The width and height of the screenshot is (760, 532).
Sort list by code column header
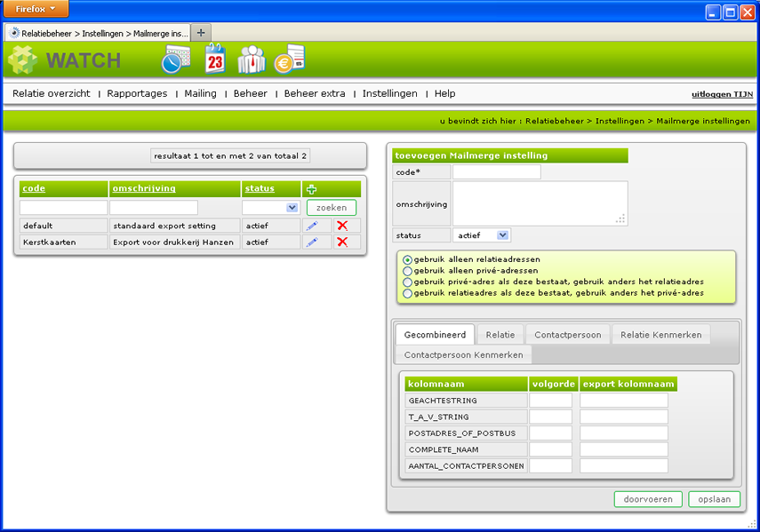34,188
